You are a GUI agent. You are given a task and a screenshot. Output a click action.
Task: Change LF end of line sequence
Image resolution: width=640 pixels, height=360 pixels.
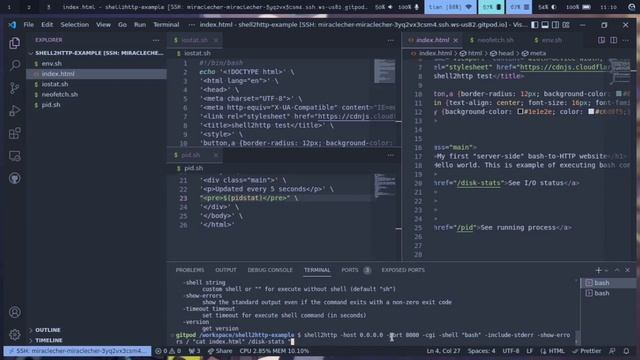pyautogui.click(x=529, y=351)
